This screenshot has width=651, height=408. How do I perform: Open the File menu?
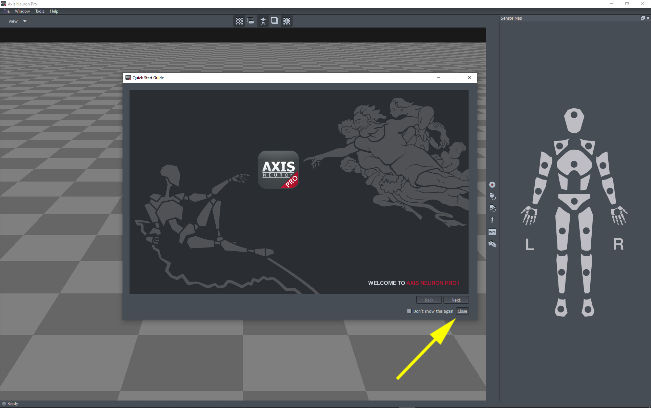click(x=8, y=11)
